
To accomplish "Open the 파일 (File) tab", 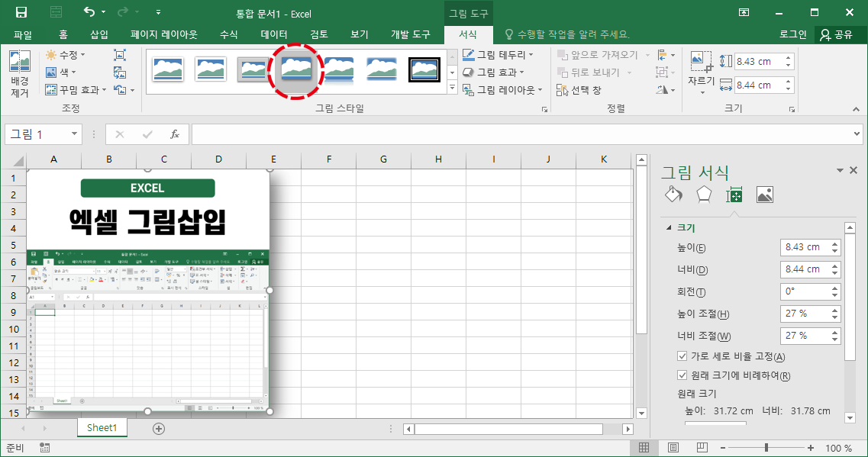I will [x=23, y=34].
